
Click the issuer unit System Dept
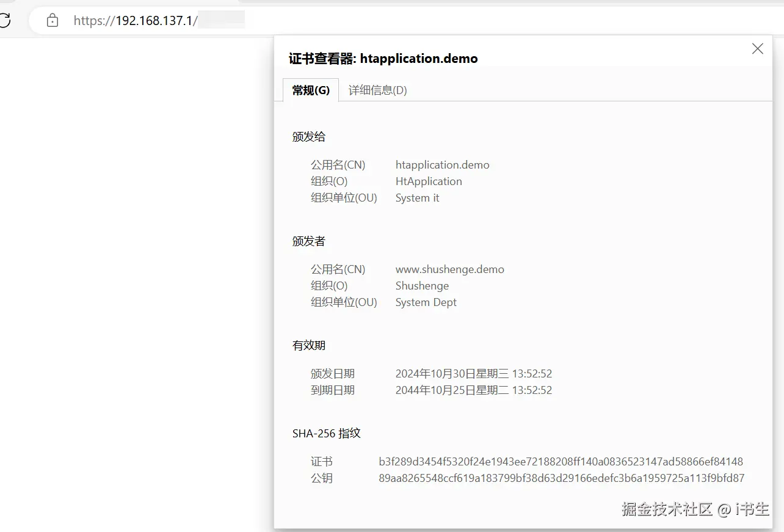[426, 302]
